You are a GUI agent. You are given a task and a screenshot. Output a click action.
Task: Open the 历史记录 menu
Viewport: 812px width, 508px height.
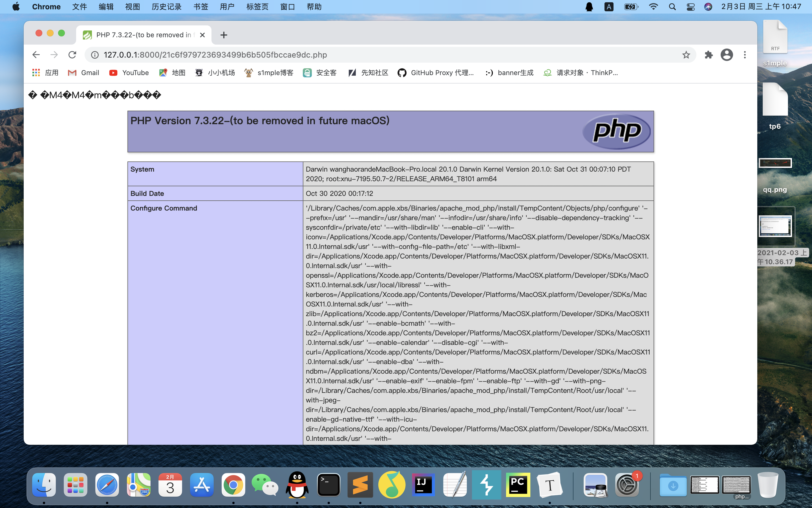pos(166,7)
